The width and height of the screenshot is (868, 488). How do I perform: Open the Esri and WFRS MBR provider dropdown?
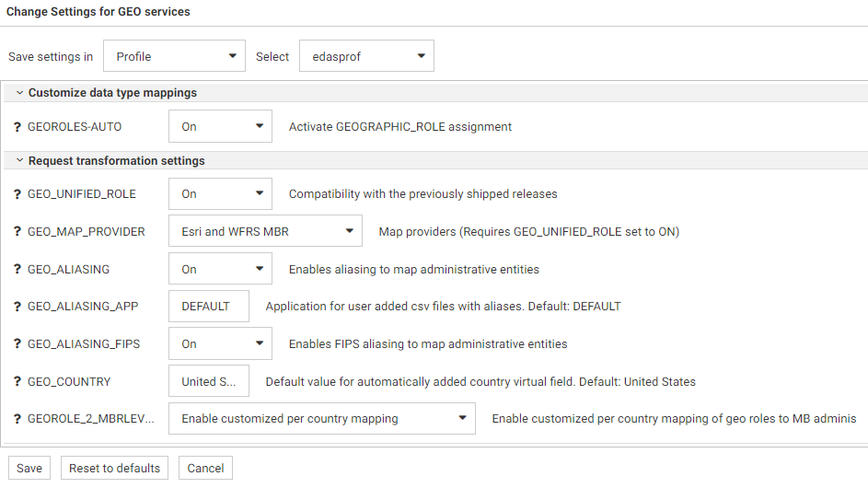tap(265, 232)
